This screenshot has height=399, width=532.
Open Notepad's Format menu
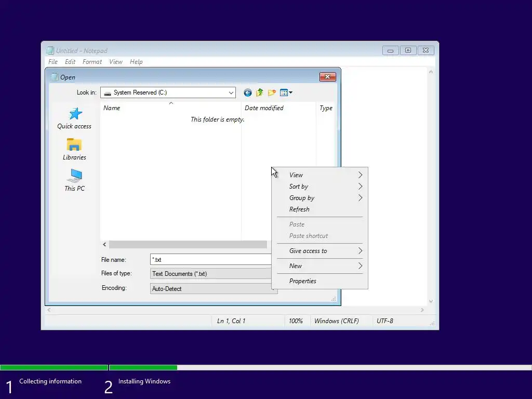[x=92, y=62]
